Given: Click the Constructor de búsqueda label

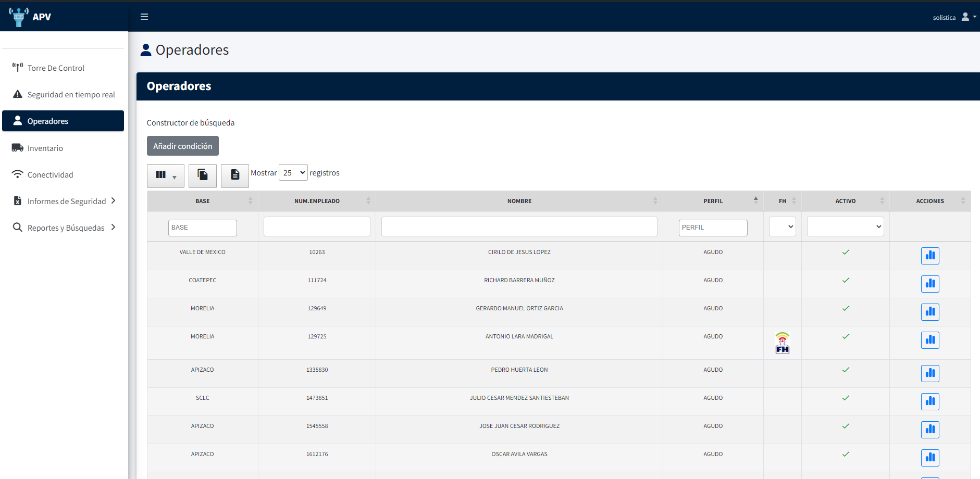Looking at the screenshot, I should click(x=191, y=123).
